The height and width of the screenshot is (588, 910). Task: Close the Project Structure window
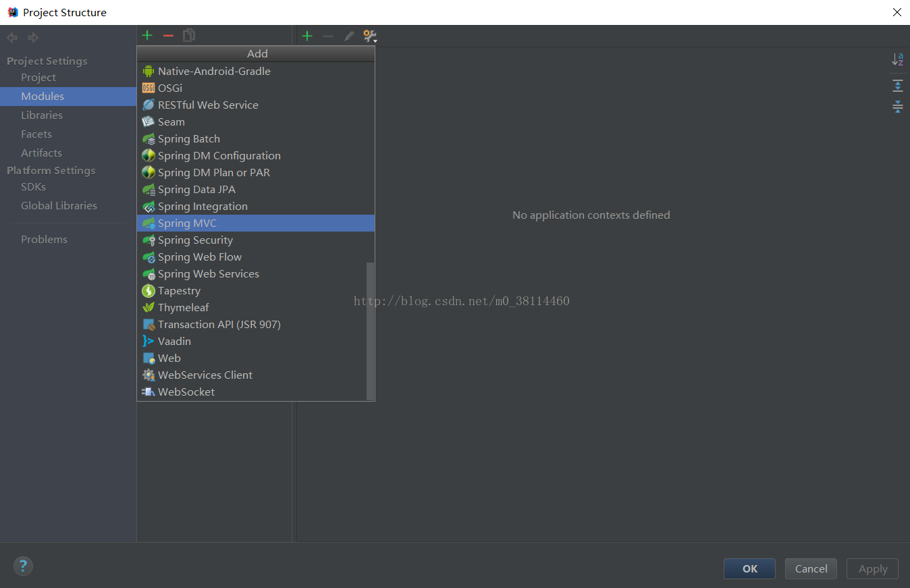(x=897, y=12)
